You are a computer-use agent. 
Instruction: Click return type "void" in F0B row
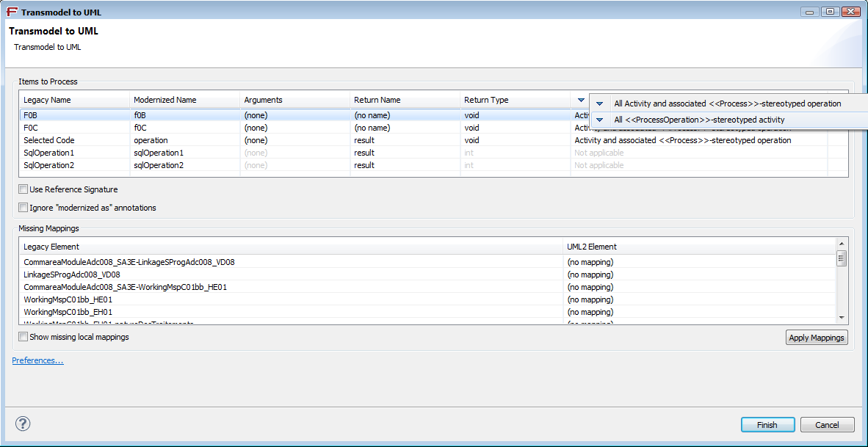click(515, 115)
